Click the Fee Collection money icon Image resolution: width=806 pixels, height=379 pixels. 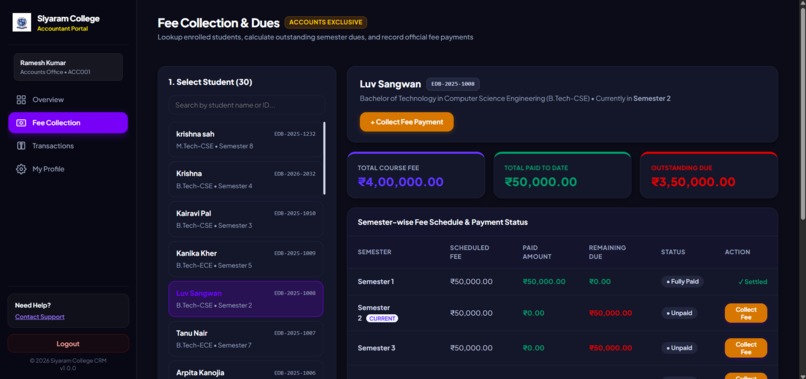(21, 123)
